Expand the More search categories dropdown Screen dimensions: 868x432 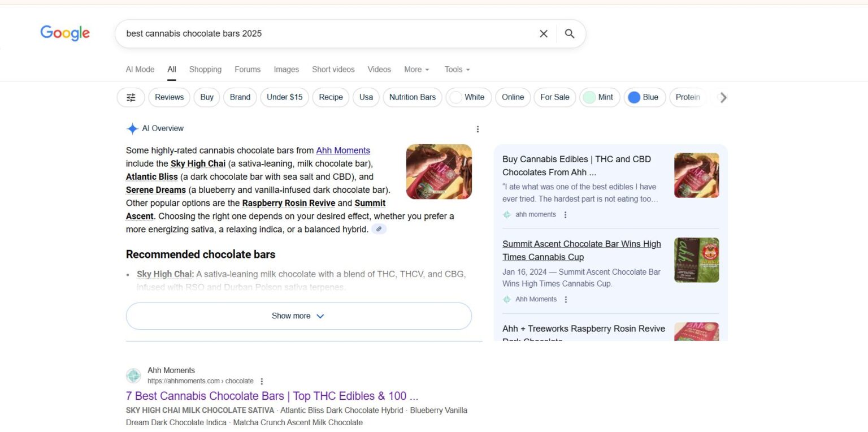click(x=416, y=70)
